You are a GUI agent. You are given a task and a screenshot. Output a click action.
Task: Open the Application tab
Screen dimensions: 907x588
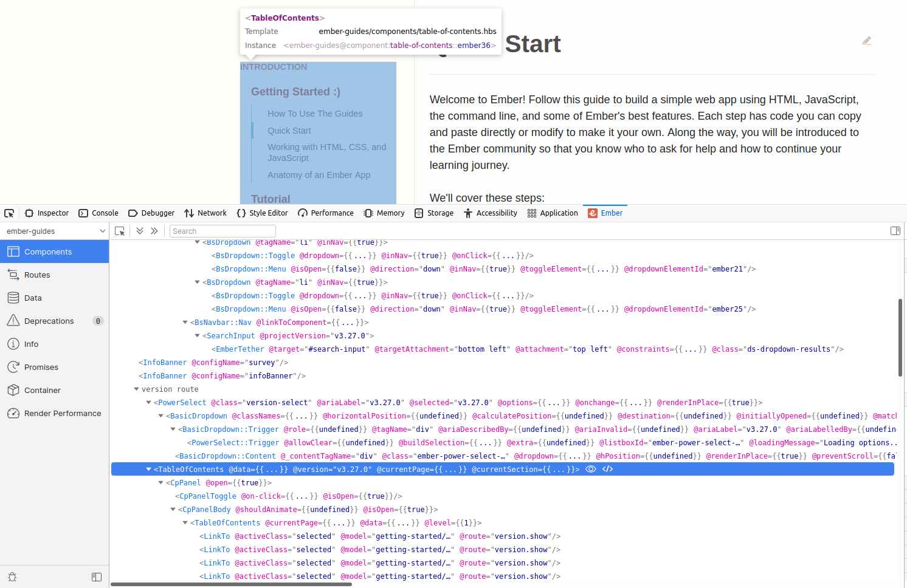pyautogui.click(x=553, y=213)
